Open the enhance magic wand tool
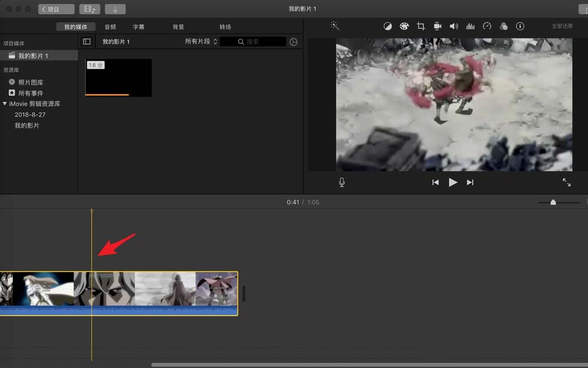 click(334, 26)
